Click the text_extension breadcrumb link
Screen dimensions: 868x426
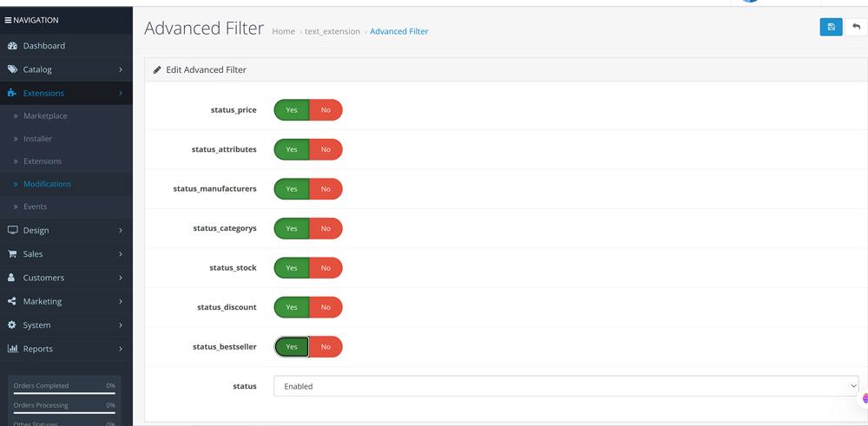[332, 31]
